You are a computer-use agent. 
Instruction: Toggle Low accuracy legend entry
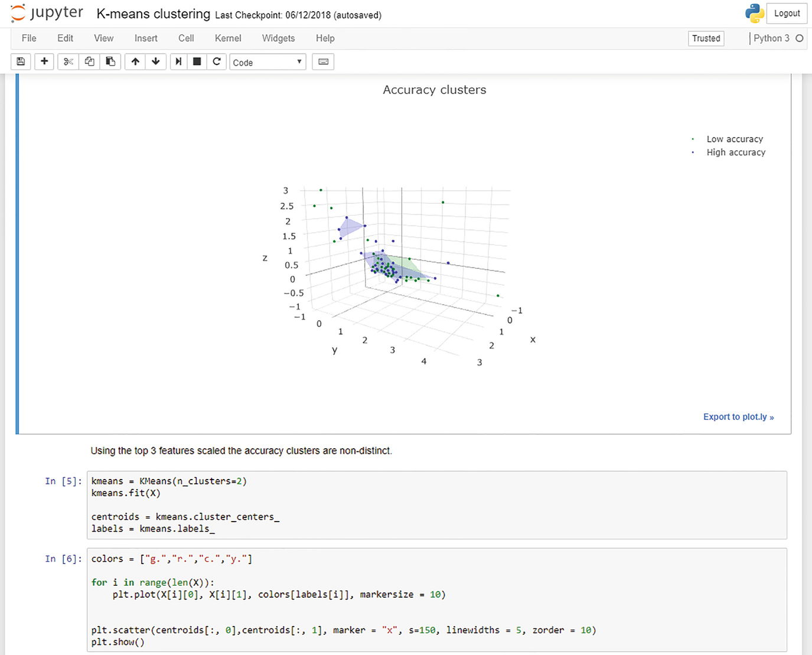coord(728,139)
